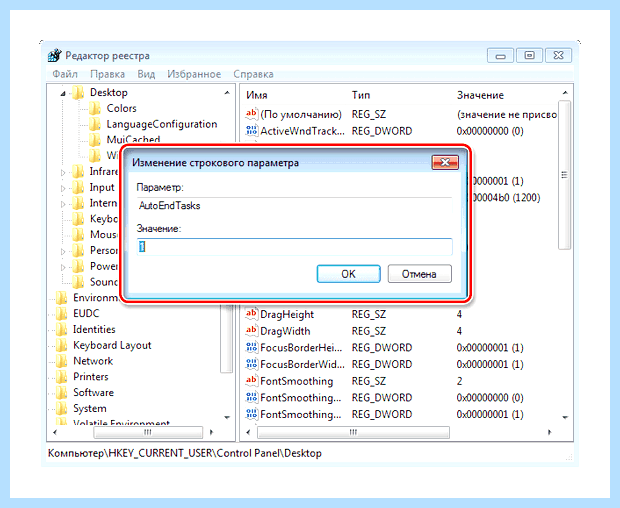
Task: Select the LanguageConfiguration folder icon
Action: (x=95, y=124)
